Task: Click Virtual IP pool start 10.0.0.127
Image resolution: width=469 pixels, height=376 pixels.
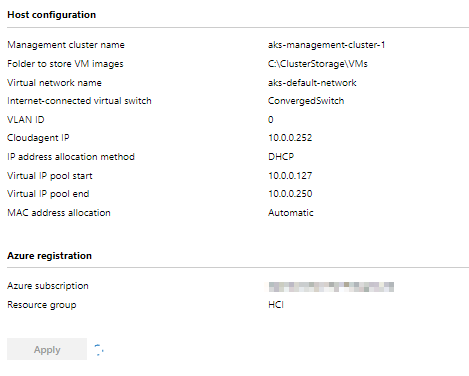Action: pos(290,176)
